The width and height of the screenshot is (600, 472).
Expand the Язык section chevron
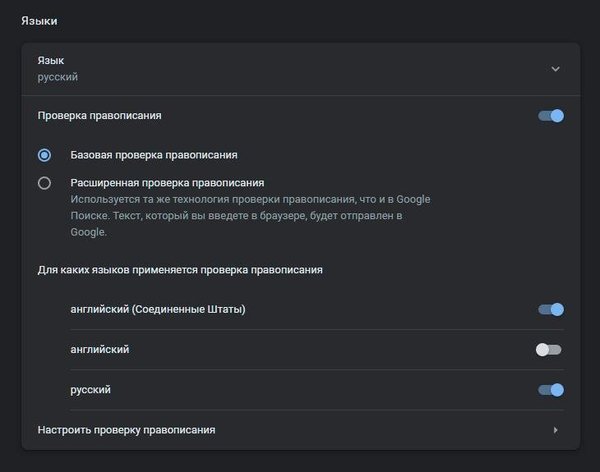click(x=555, y=69)
